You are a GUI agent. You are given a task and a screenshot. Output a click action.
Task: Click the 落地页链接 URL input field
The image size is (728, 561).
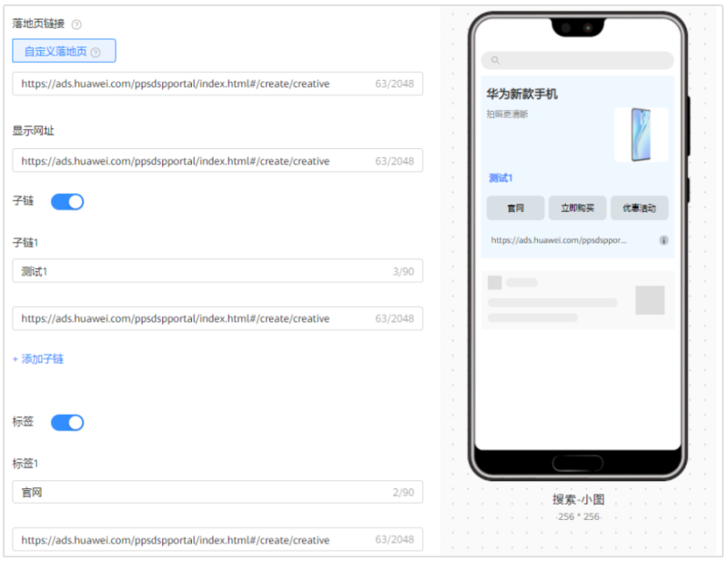click(x=218, y=82)
